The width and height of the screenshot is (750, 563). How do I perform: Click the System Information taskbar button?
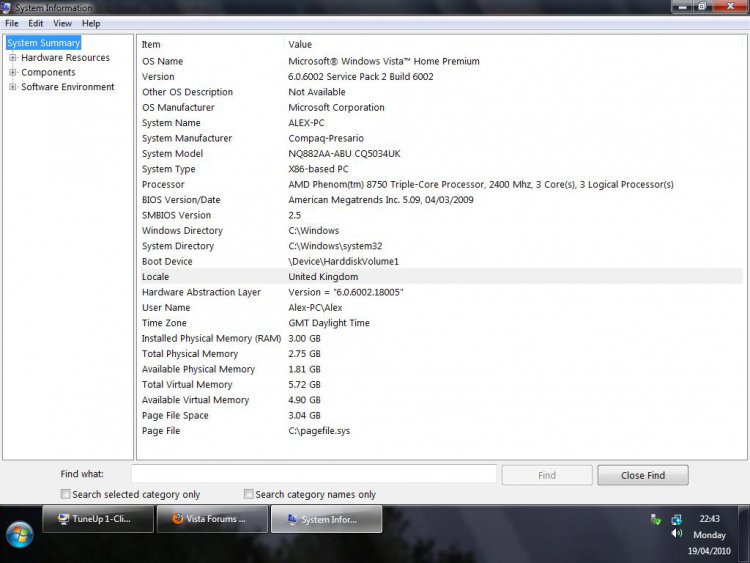[x=327, y=519]
